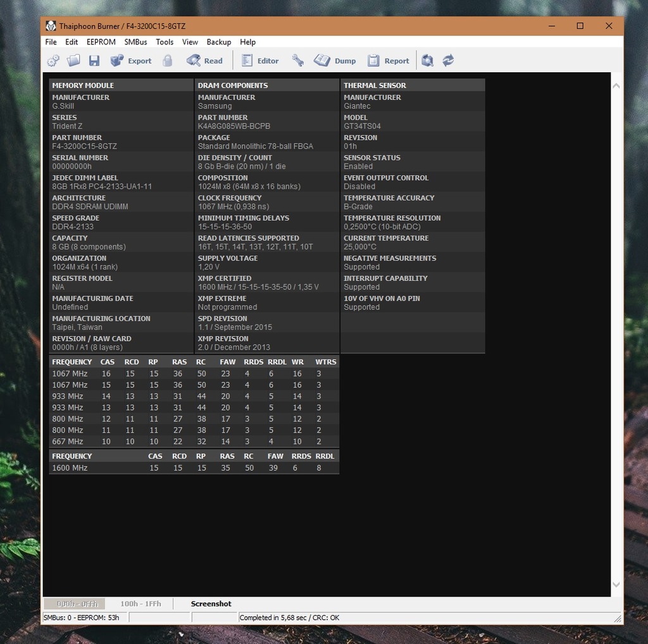This screenshot has height=644, width=648.
Task: Click the sensor status value Enabled
Action: pyautogui.click(x=358, y=166)
